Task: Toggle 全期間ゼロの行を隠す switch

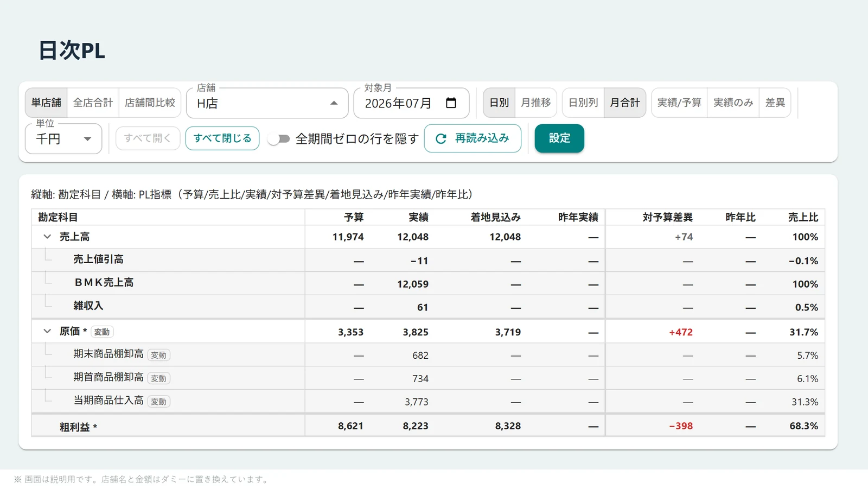Action: click(279, 139)
